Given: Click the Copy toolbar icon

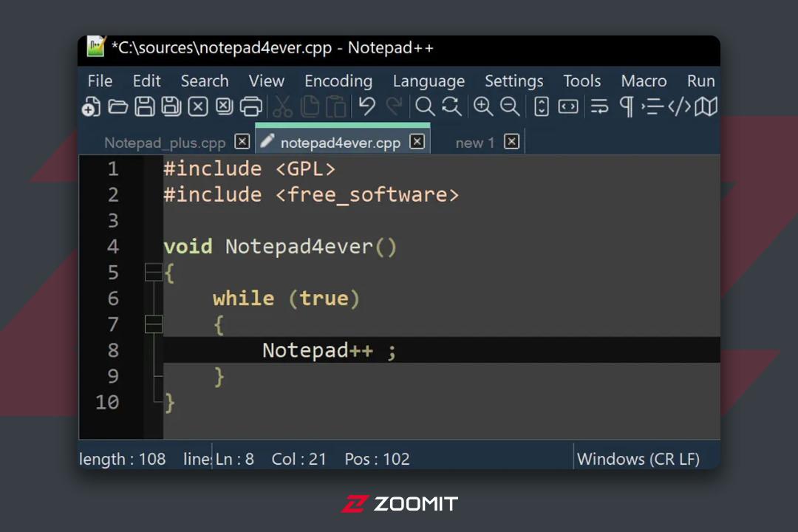Looking at the screenshot, I should point(310,107).
